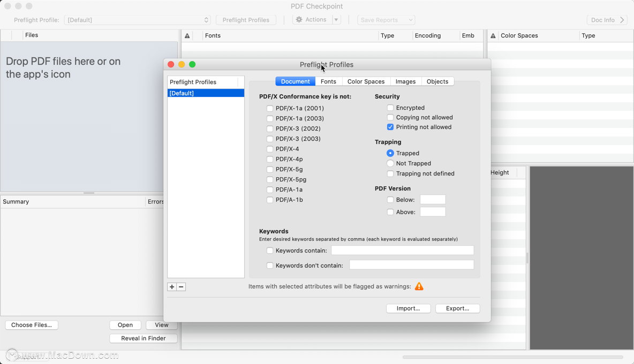Check the PDF/X-3 (2003) option

coord(270,139)
